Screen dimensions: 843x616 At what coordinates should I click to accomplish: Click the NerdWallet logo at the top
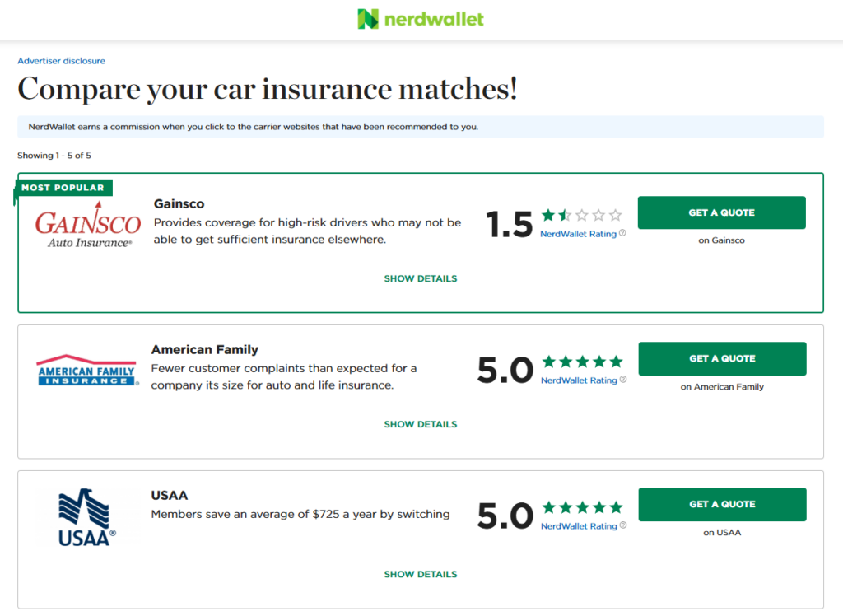[x=420, y=19]
